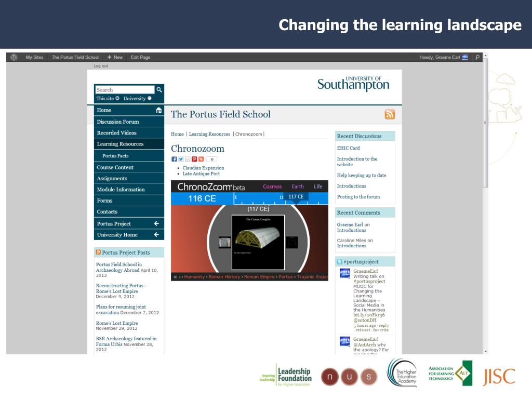532x399 pixels.
Task: Open Learning Resources in sidebar
Action: coord(129,144)
